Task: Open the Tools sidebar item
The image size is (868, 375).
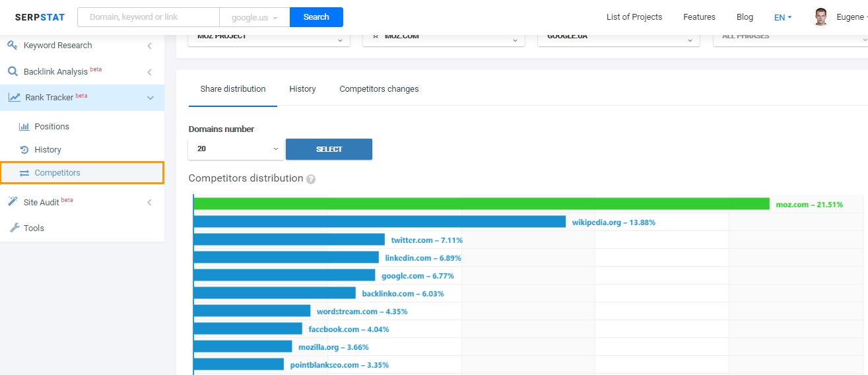Action: coord(34,228)
